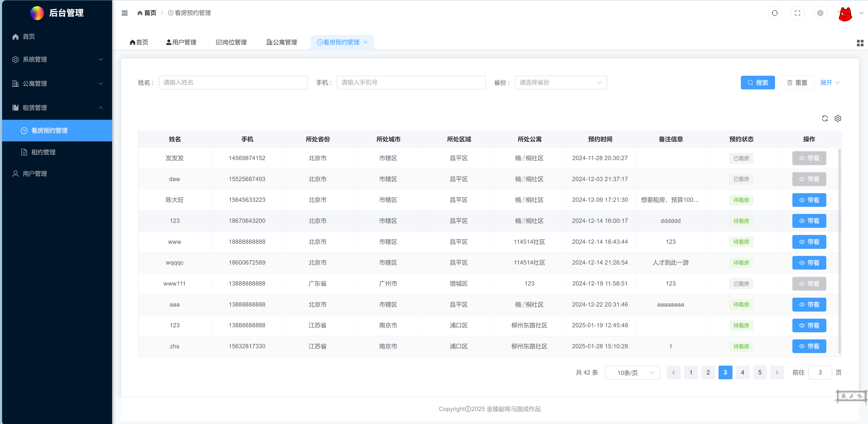Toggle the sidebar with the hamburger icon
Image resolution: width=868 pixels, height=424 pixels.
pyautogui.click(x=125, y=13)
